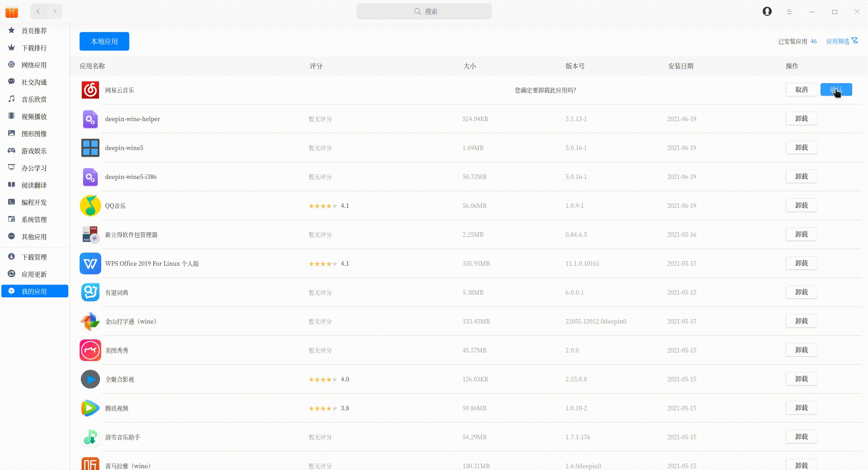868x470 pixels.
Task: Open the hamburger main menu
Action: (x=789, y=12)
